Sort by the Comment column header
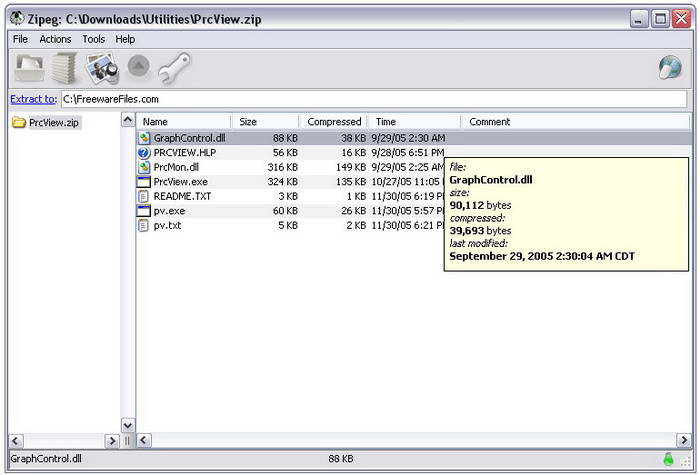This screenshot has width=700, height=475. tap(576, 121)
